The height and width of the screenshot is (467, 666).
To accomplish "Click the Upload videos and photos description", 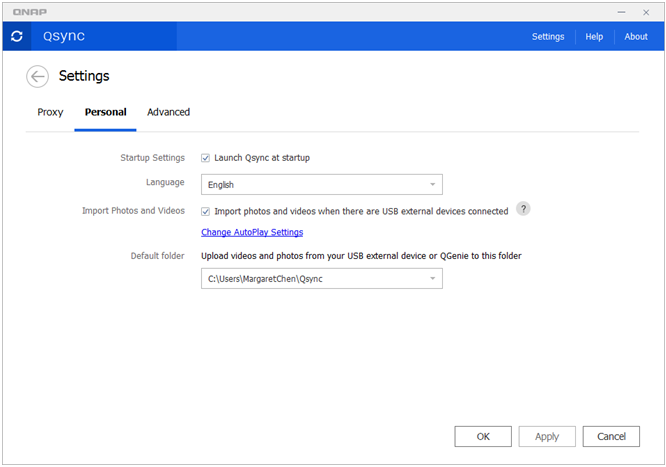I will [361, 256].
